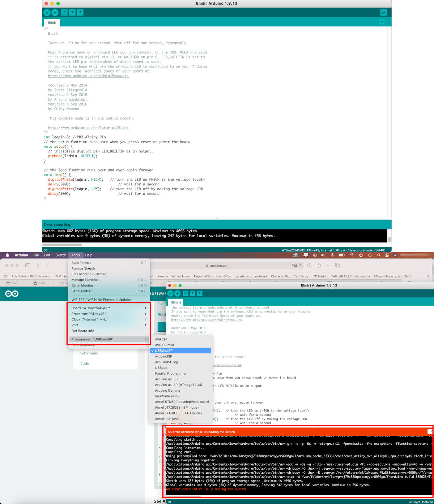Open arduino.cc/en/Main/Products link in top editor
Image resolution: width=434 pixels, height=504 pixels.
[x=88, y=76]
